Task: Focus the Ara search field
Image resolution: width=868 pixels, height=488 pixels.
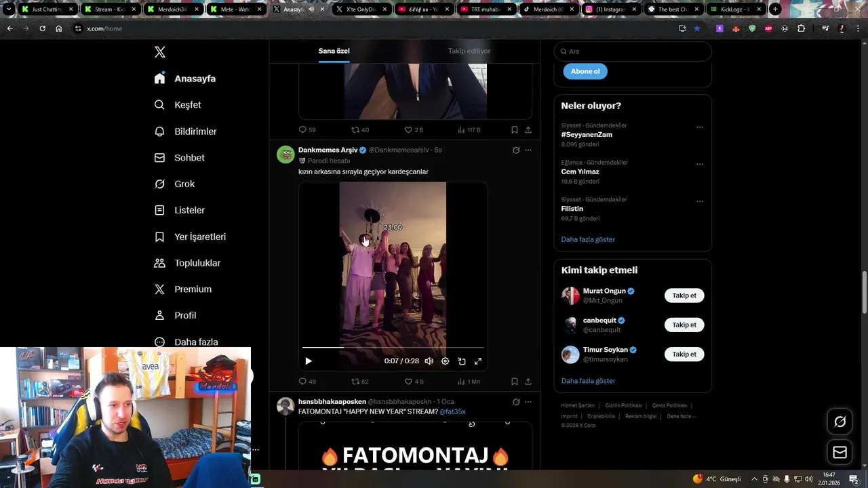Action: (633, 52)
